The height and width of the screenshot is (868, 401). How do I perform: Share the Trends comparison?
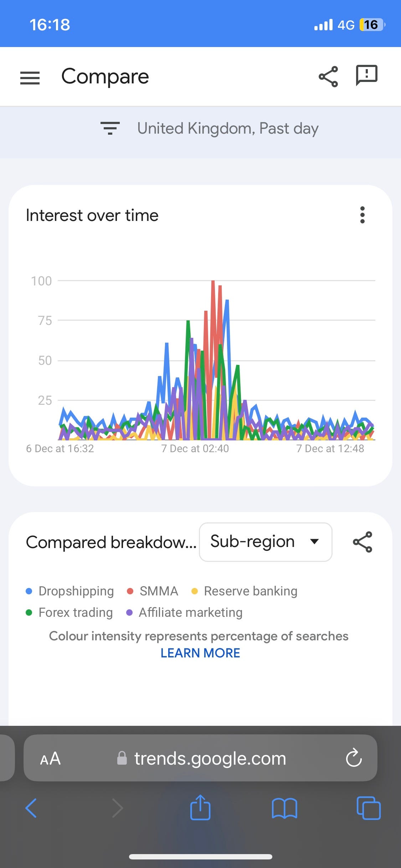point(327,76)
